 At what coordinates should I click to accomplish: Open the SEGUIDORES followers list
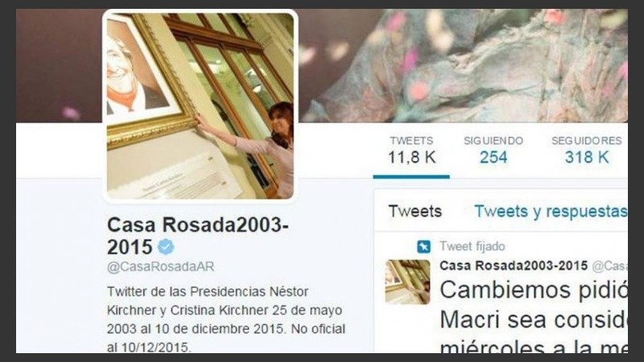coord(587,150)
